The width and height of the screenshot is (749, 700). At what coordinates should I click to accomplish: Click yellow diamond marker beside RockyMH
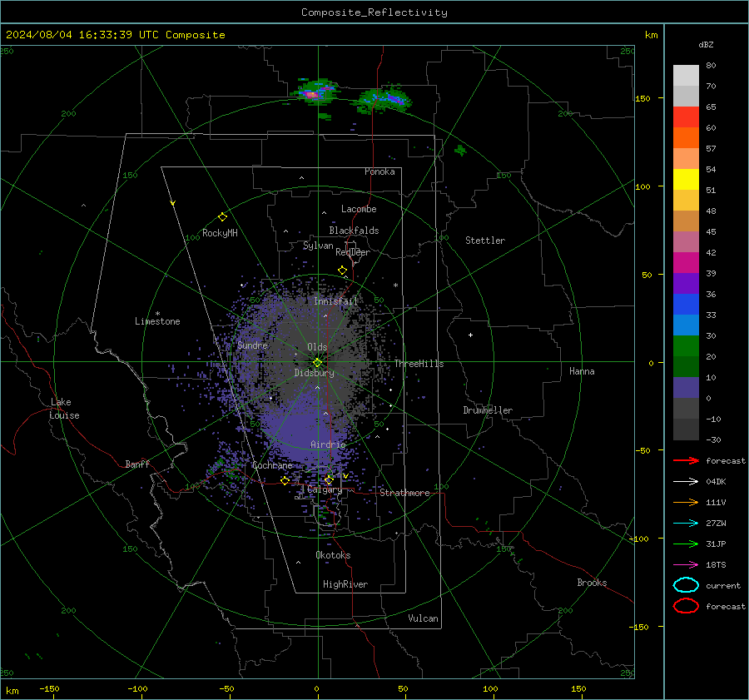coord(222,217)
